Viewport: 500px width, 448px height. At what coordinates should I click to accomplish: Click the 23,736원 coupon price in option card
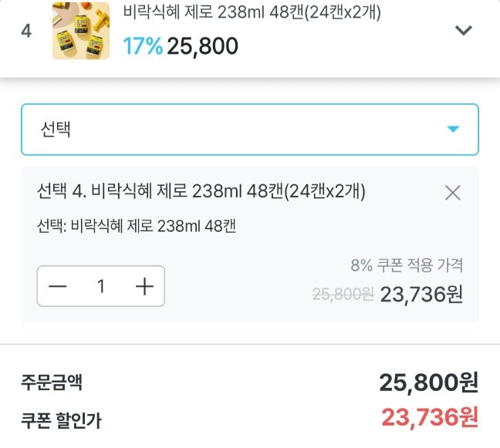(x=421, y=294)
